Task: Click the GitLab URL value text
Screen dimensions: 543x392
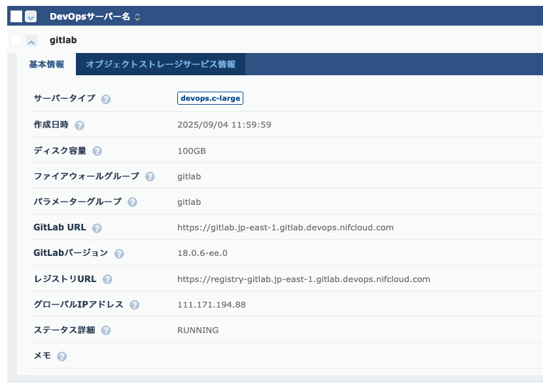Action: [x=285, y=228]
